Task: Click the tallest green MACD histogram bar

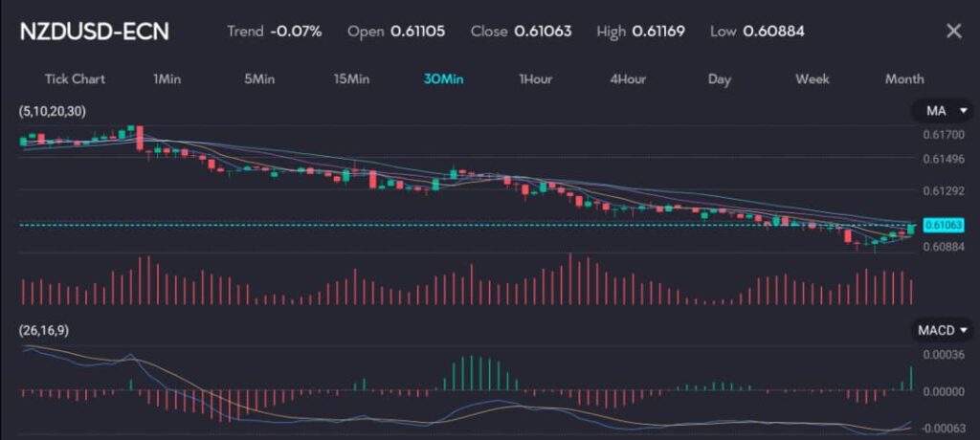Action: tap(471, 373)
